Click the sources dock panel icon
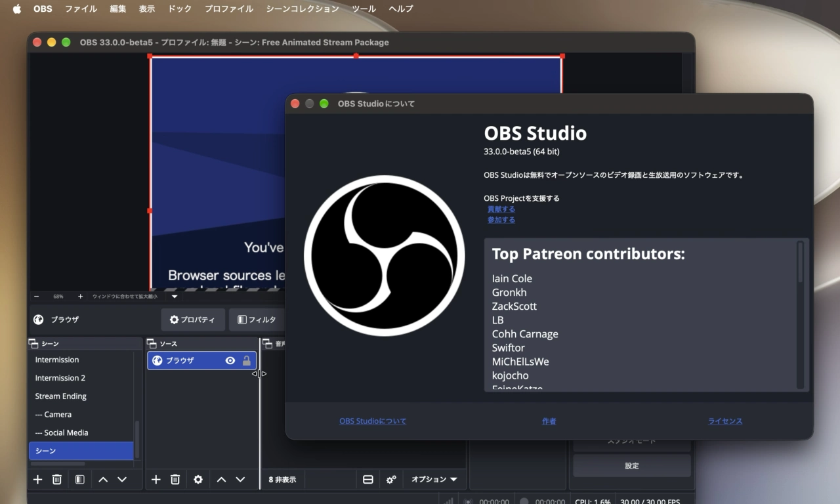This screenshot has height=504, width=840. [152, 344]
